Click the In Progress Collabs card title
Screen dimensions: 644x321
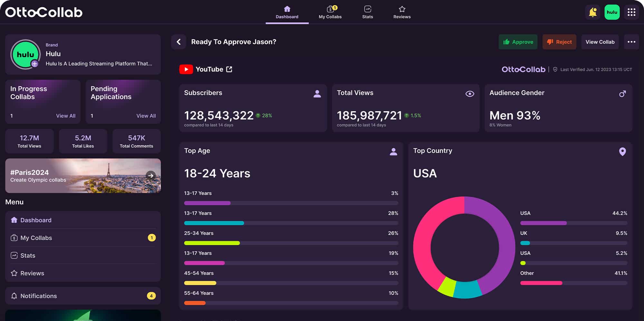29,93
